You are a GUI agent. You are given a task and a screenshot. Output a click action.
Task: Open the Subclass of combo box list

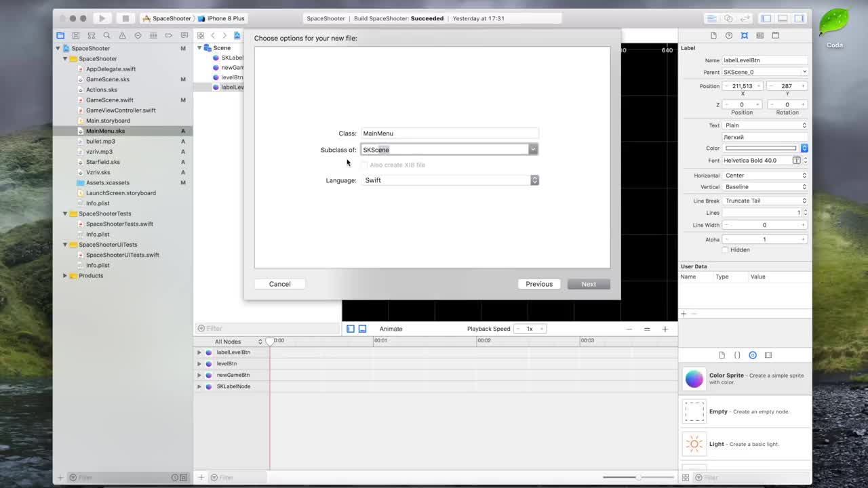(x=533, y=150)
